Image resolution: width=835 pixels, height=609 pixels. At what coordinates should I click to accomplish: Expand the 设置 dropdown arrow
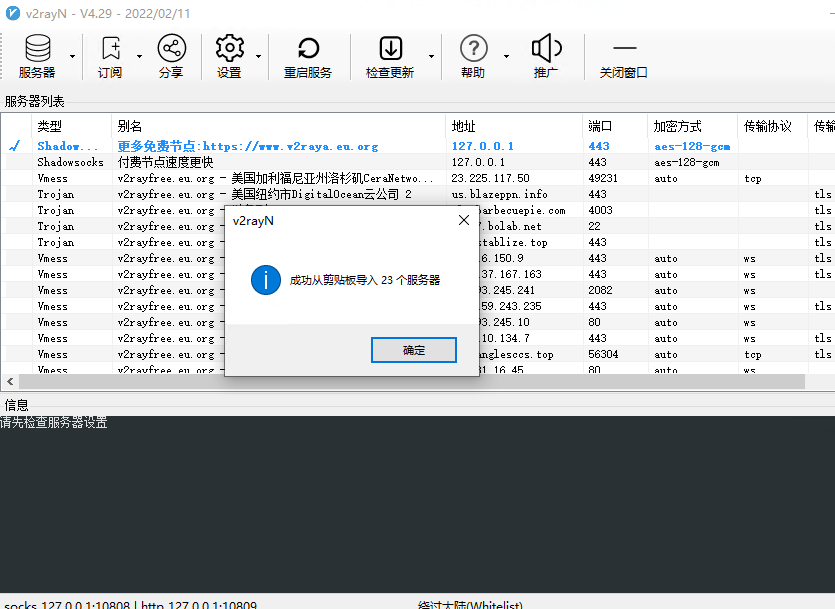(258, 56)
